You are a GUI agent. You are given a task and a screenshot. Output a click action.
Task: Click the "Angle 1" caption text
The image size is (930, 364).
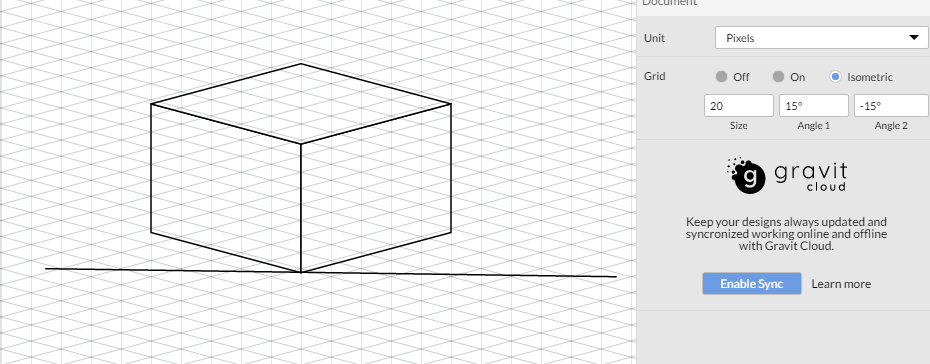[814, 126]
